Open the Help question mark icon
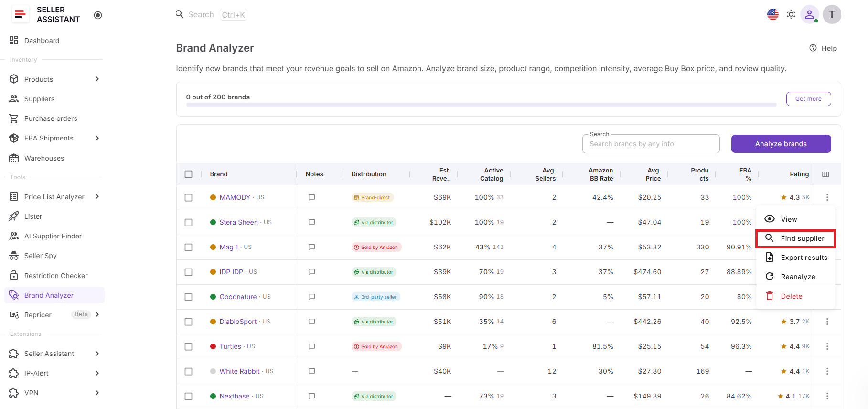Image resolution: width=868 pixels, height=409 pixels. pos(813,48)
